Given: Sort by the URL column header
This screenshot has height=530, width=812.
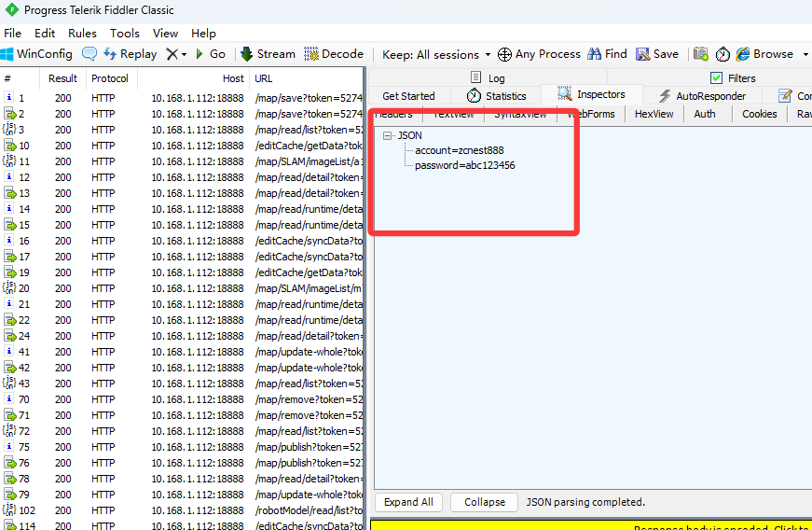Looking at the screenshot, I should (307, 78).
